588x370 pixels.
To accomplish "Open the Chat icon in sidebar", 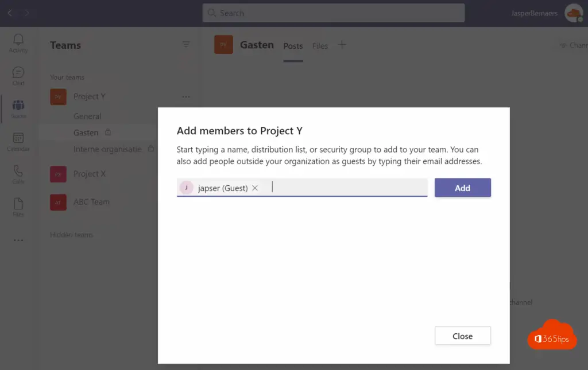I will [x=18, y=75].
